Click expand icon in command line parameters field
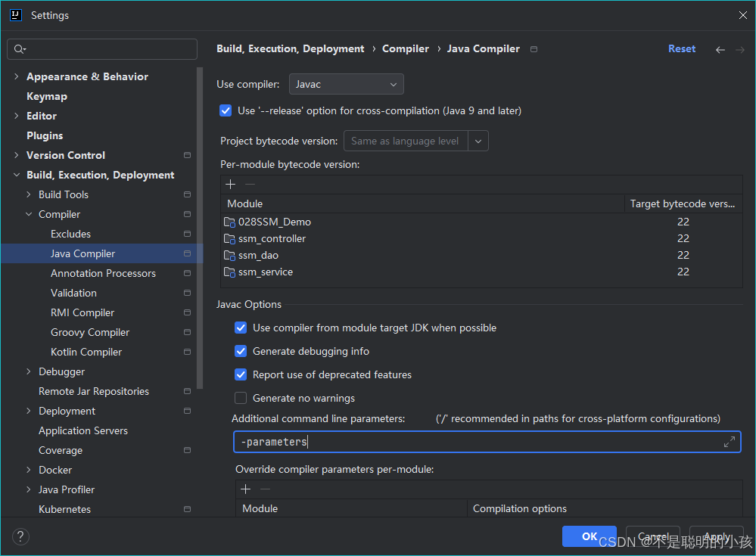This screenshot has width=756, height=556. point(730,442)
